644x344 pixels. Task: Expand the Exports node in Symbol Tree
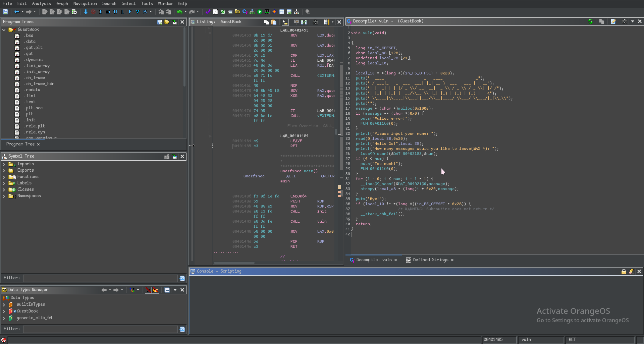tap(4, 171)
